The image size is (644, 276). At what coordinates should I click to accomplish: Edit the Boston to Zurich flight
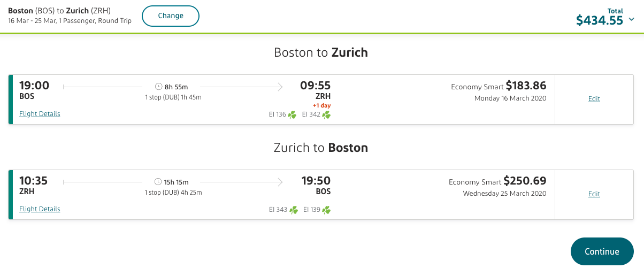point(594,99)
